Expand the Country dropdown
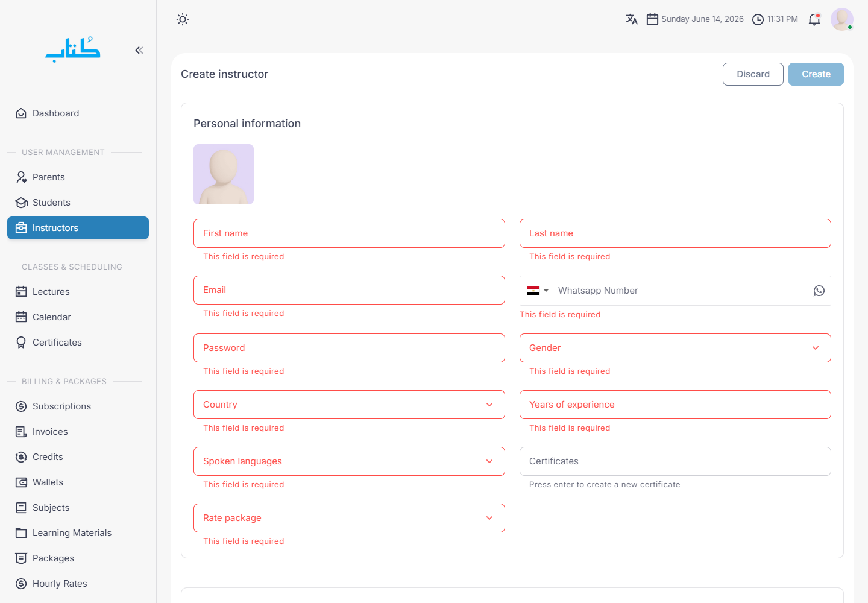 [349, 405]
